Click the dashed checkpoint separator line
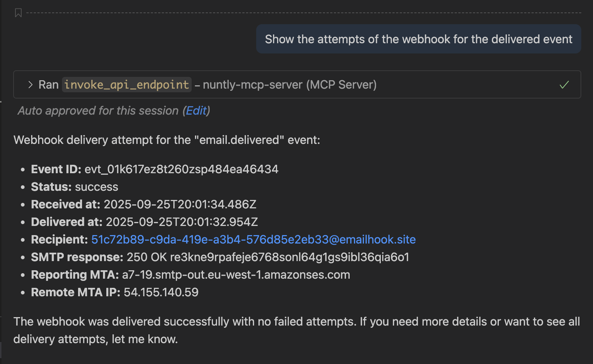The width and height of the screenshot is (593, 364). point(303,13)
